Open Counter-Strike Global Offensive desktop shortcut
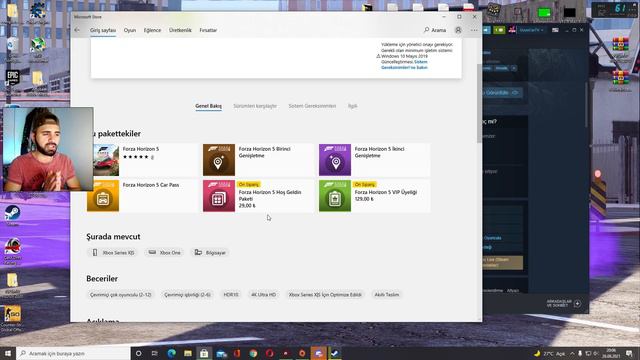This screenshot has width=640, height=360. point(12,319)
